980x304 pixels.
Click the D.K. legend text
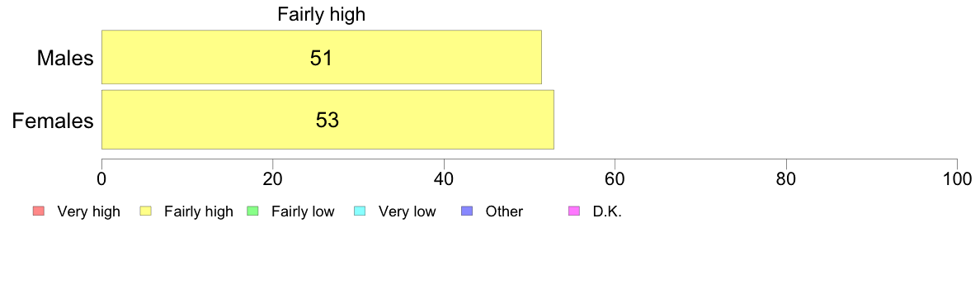607,211
